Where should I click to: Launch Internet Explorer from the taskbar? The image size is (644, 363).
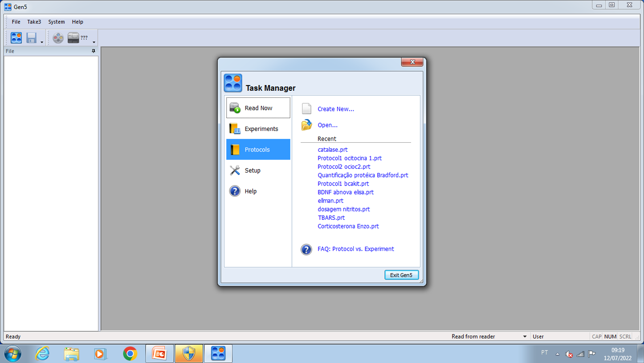coord(42,354)
